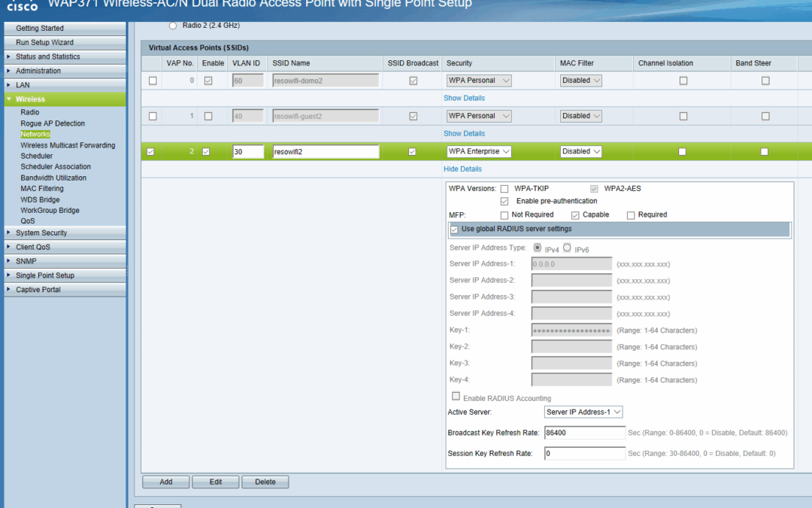
Task: Expand the Status and Statistics menu
Action: tap(65, 56)
